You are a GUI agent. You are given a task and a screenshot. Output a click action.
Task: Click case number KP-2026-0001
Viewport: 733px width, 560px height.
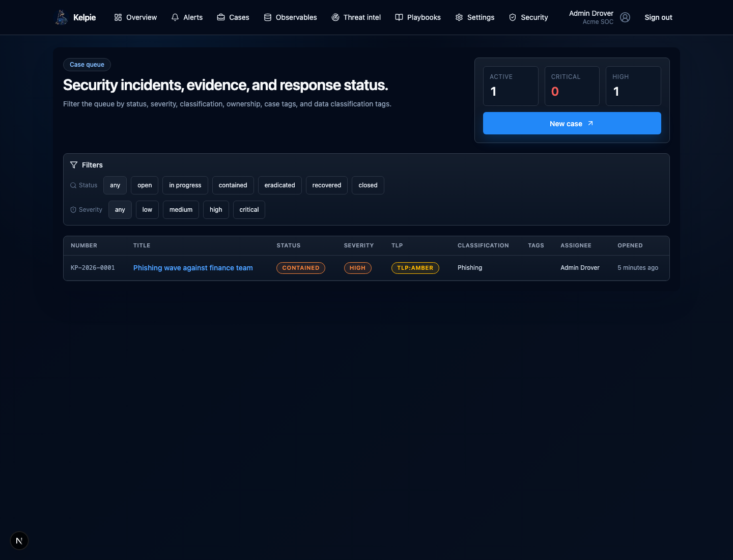[93, 268]
